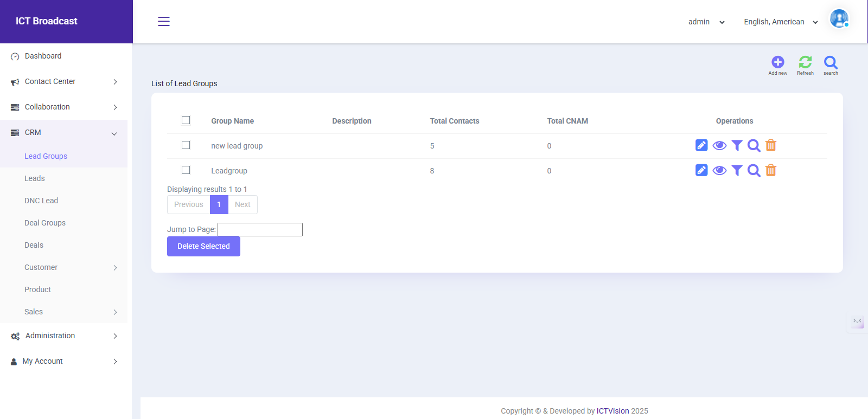Expand the Contact Center chevron
The width and height of the screenshot is (868, 419).
[x=115, y=82]
